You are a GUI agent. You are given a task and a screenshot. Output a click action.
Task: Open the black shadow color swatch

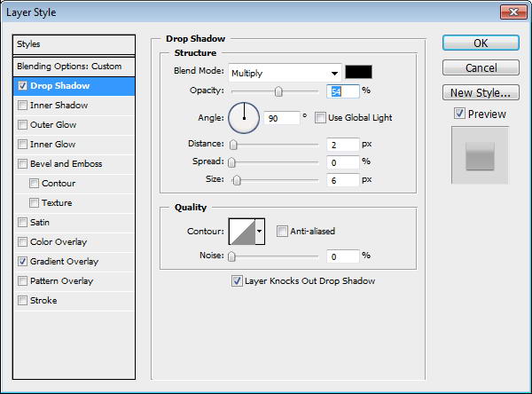pos(358,72)
